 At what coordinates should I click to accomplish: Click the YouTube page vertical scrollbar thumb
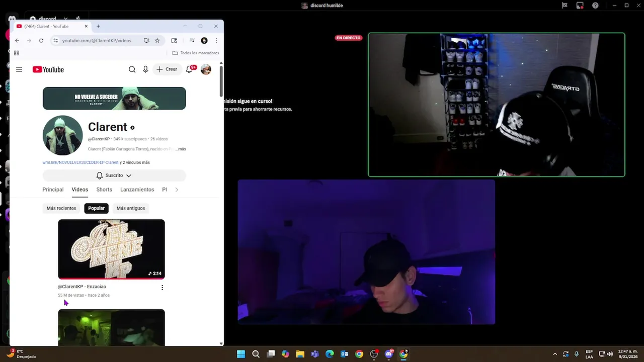click(x=221, y=81)
